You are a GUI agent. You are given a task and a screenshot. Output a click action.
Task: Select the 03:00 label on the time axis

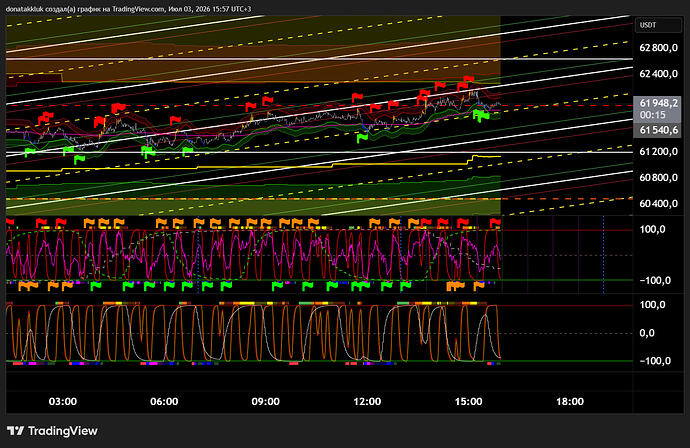coord(62,401)
